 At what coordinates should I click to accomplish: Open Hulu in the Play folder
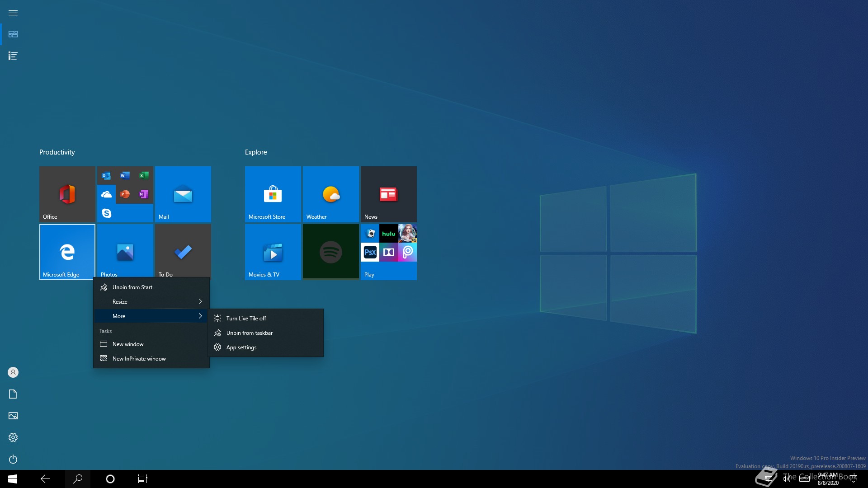point(389,233)
